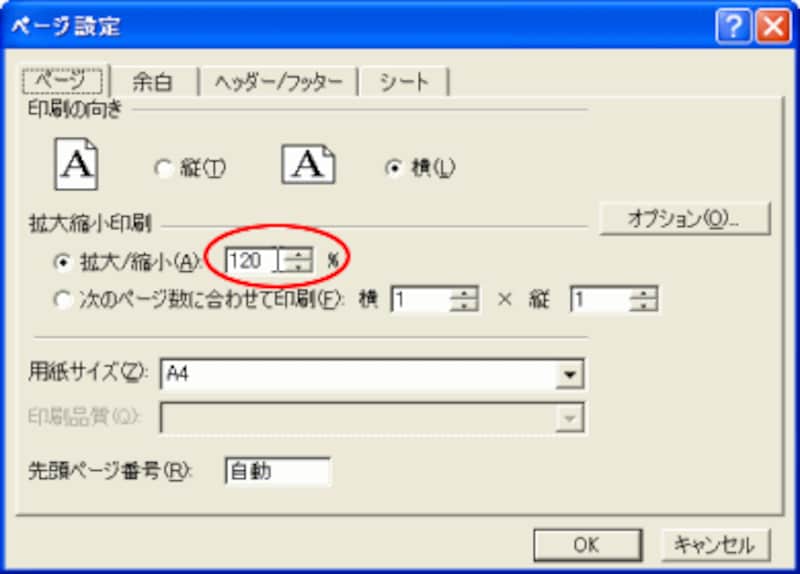Click the 印刷の向き section label

click(x=75, y=109)
